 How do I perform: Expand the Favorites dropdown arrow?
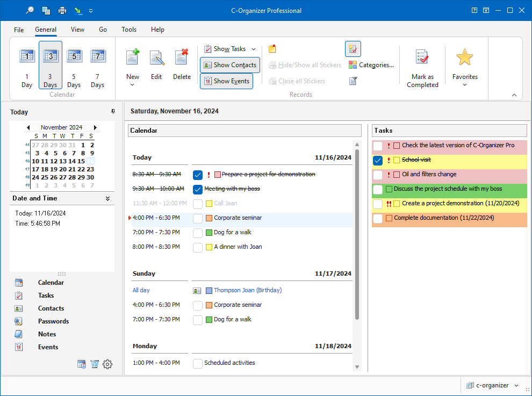click(x=465, y=85)
